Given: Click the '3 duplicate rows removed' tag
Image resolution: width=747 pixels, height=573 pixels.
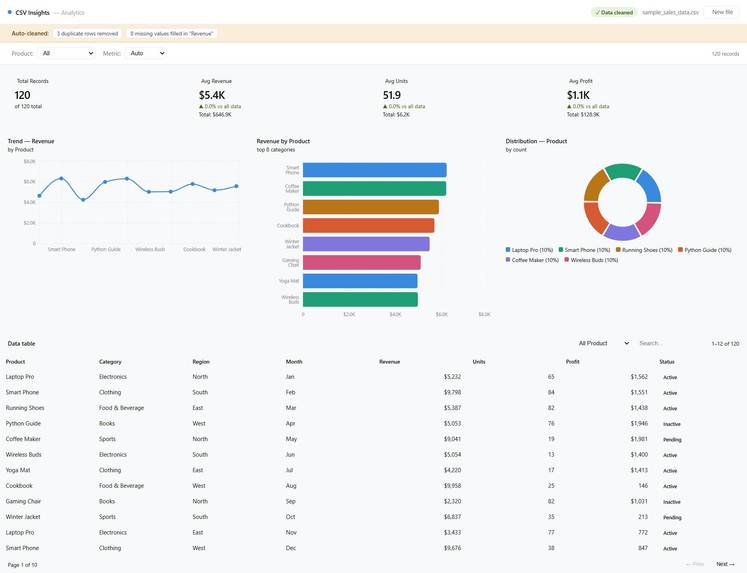Looking at the screenshot, I should coord(87,33).
